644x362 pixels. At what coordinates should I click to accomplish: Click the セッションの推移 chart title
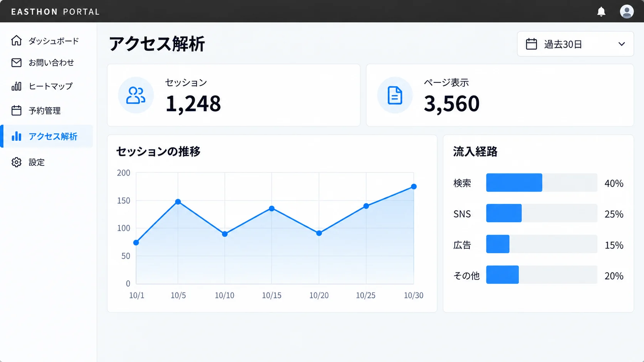(158, 151)
